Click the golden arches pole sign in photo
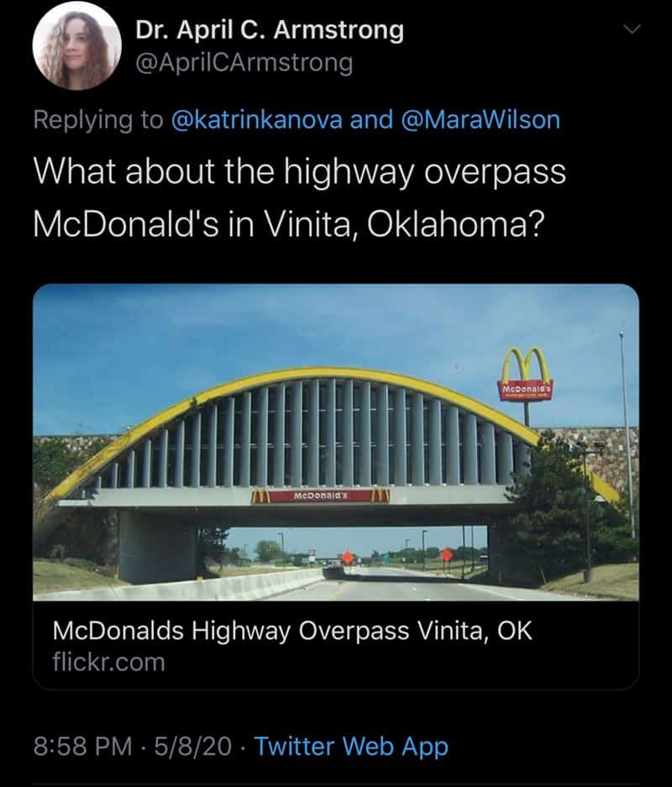 (x=526, y=375)
